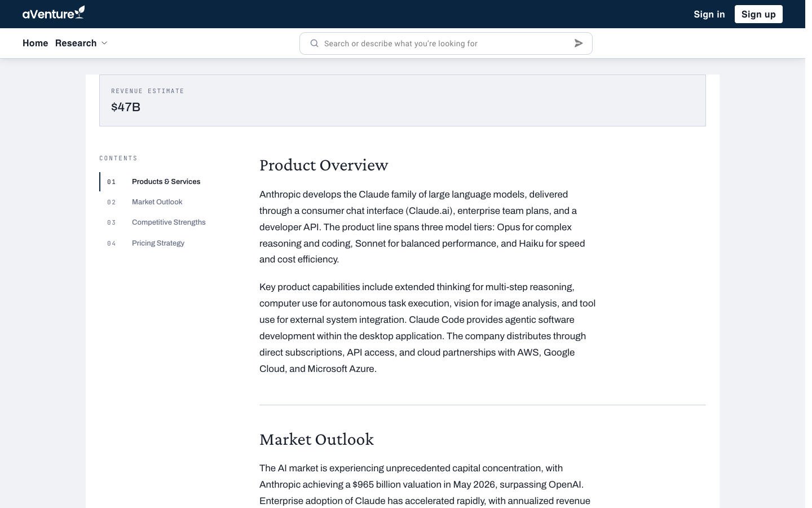Click the 04 contents number
The width and height of the screenshot is (812, 508).
point(112,243)
